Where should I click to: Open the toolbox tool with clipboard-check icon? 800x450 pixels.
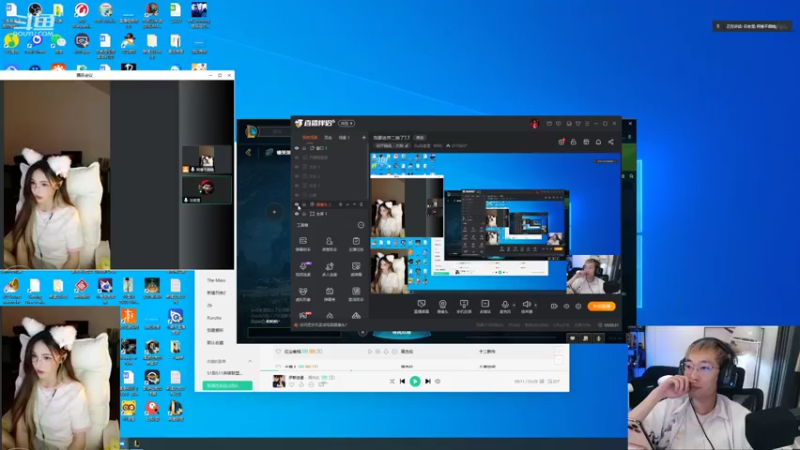(356, 241)
